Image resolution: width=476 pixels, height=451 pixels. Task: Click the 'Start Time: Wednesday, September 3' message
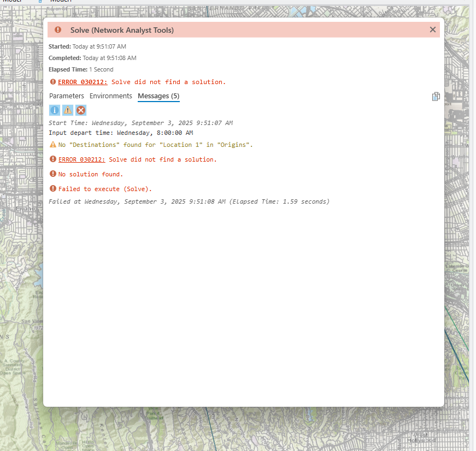click(140, 123)
